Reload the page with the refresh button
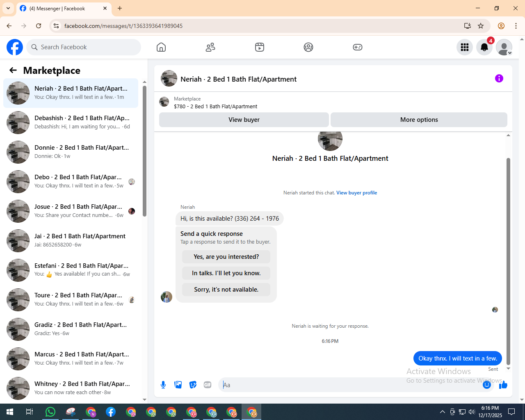 tap(39, 26)
